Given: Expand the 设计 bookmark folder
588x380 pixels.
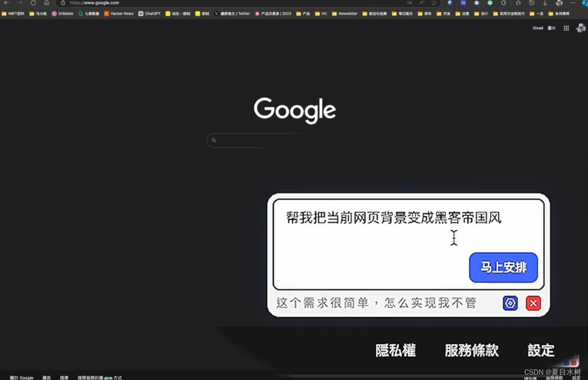Looking at the screenshot, I should click(481, 14).
